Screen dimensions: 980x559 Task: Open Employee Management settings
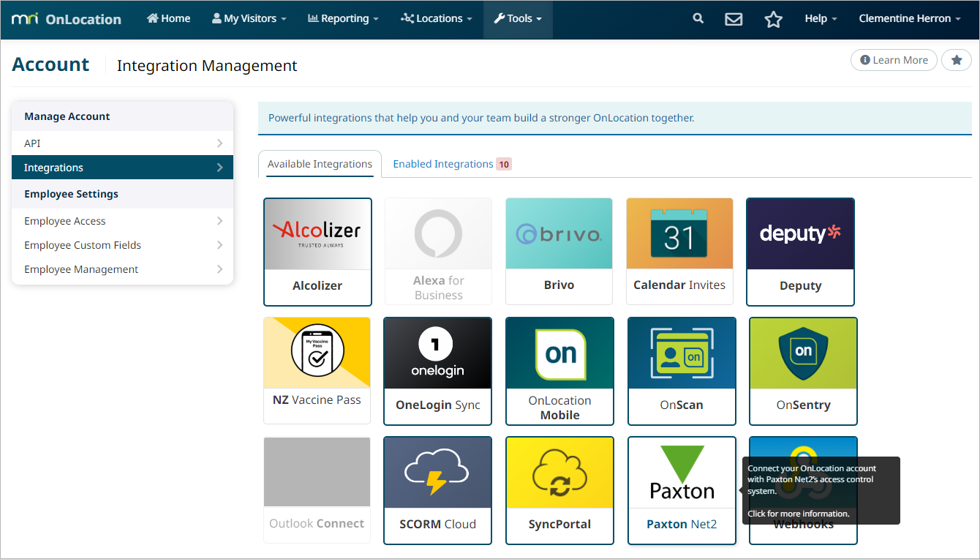122,269
